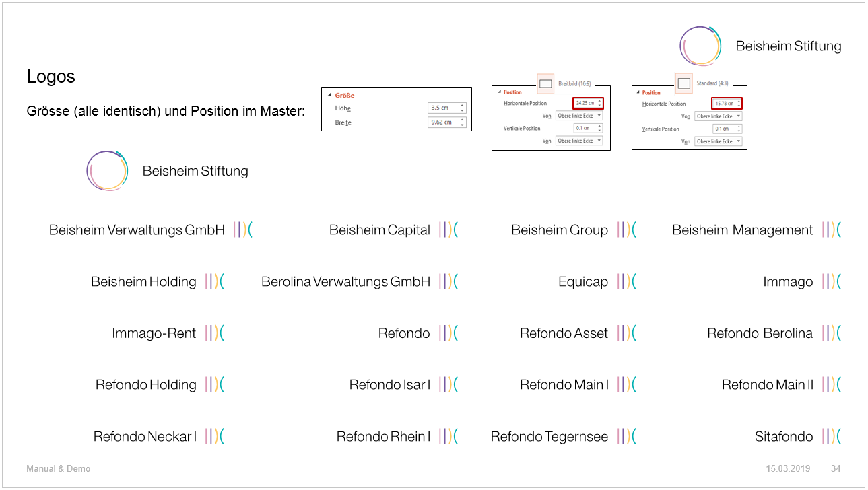Click the Beisheim Stiftung circle logo top right
The image size is (868, 490).
(700, 46)
